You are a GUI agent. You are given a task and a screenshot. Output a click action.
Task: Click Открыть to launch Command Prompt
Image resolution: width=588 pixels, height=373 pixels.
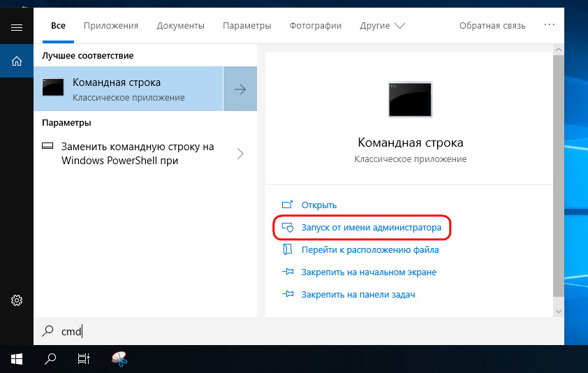tap(318, 205)
